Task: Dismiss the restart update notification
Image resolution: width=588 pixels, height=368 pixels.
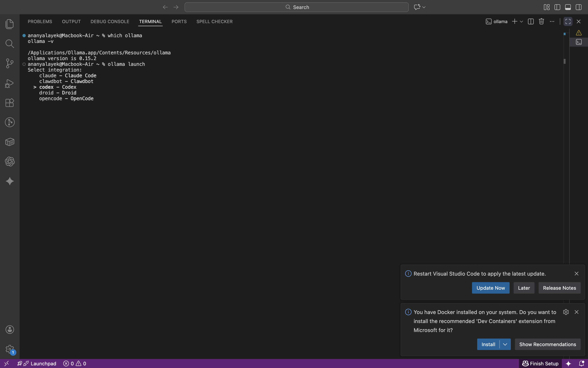Action: (x=576, y=274)
